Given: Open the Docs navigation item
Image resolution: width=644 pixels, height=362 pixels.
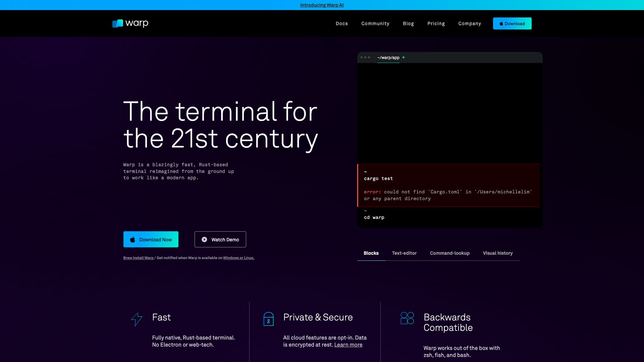Looking at the screenshot, I should (341, 23).
